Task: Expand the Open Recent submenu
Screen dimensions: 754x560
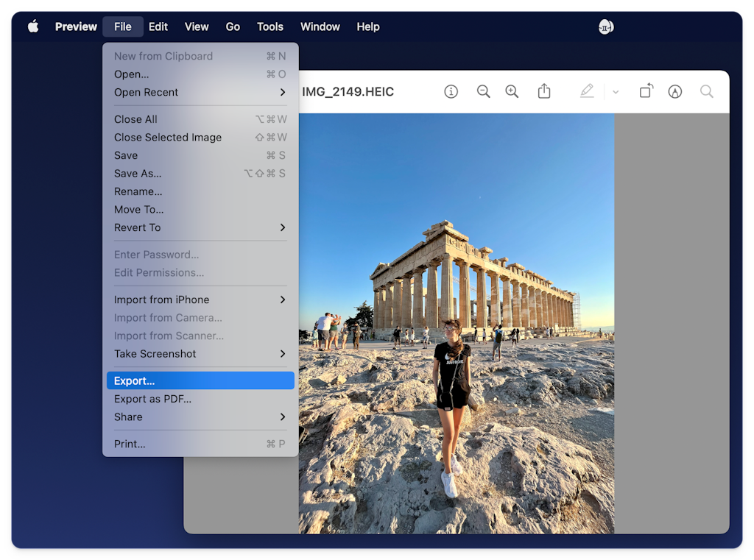Action: coord(199,92)
